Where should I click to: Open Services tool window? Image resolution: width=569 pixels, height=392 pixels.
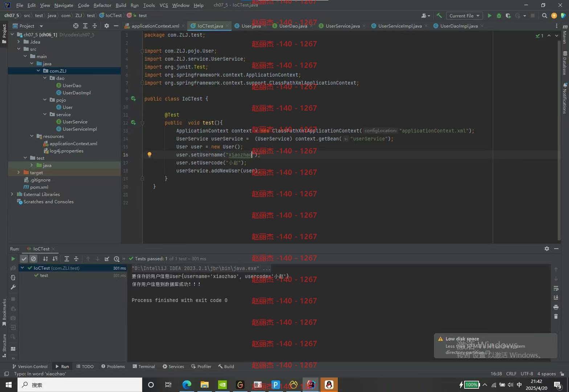tap(173, 366)
